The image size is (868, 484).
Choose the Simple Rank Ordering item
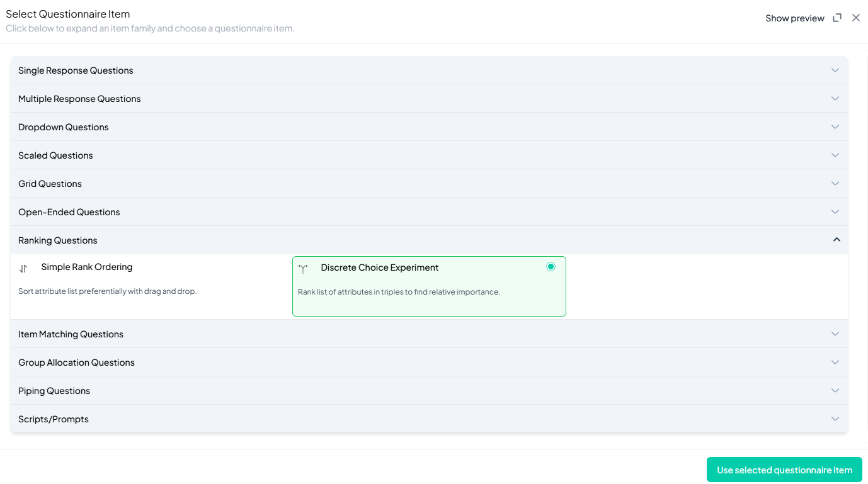(x=87, y=267)
